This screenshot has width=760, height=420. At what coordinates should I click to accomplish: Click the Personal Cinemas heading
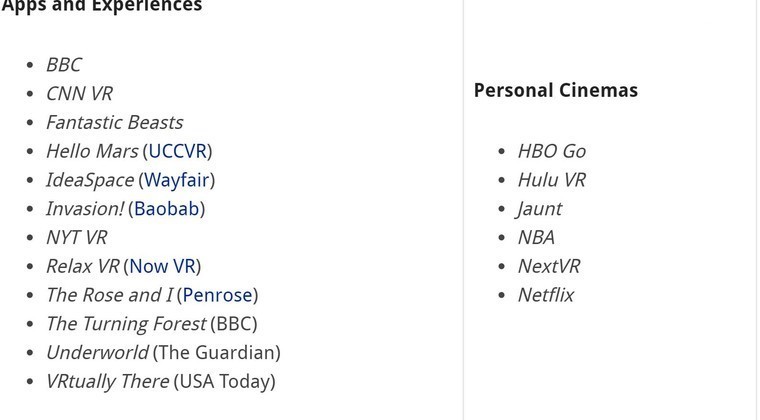click(556, 91)
